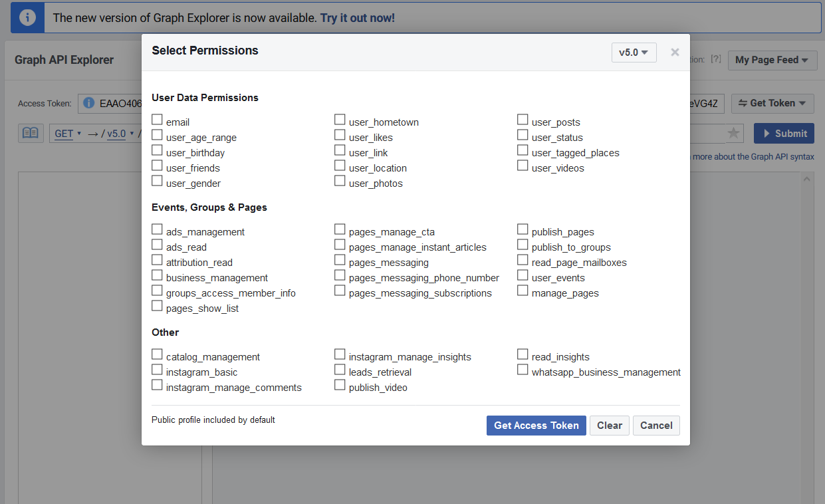Open the My Page Feed dropdown

(772, 60)
